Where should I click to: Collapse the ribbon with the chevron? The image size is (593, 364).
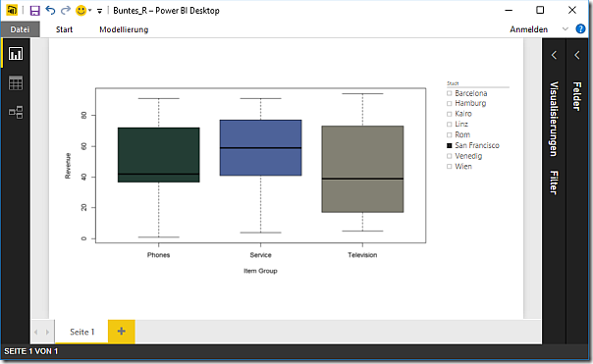(x=565, y=29)
